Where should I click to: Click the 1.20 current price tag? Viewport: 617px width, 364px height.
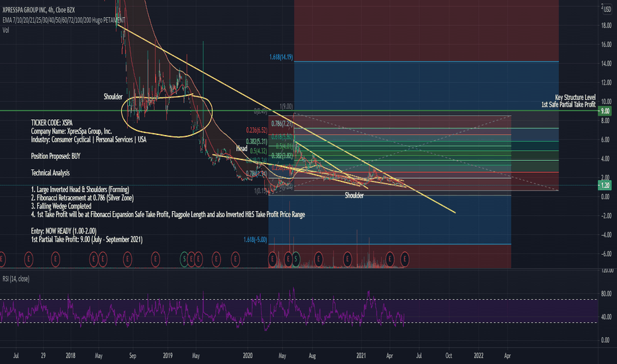[605, 185]
